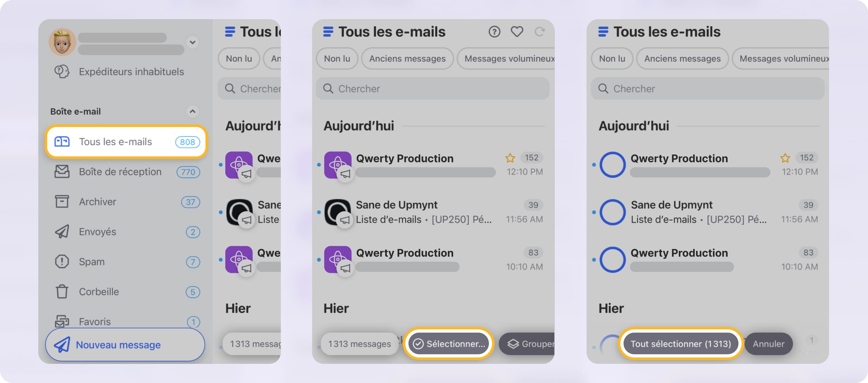Collapse the Boîte e-mail section
Image resolution: width=868 pixels, height=383 pixels.
(x=192, y=111)
